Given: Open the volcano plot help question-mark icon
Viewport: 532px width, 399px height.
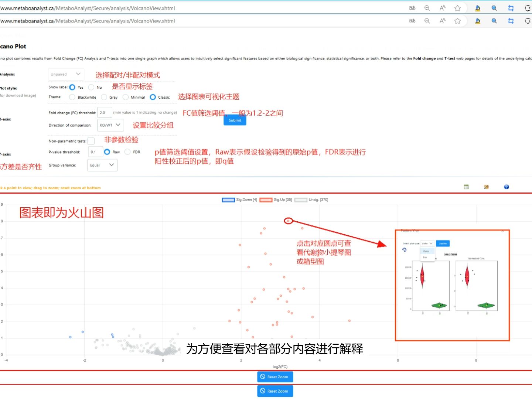Looking at the screenshot, I should coord(506,187).
